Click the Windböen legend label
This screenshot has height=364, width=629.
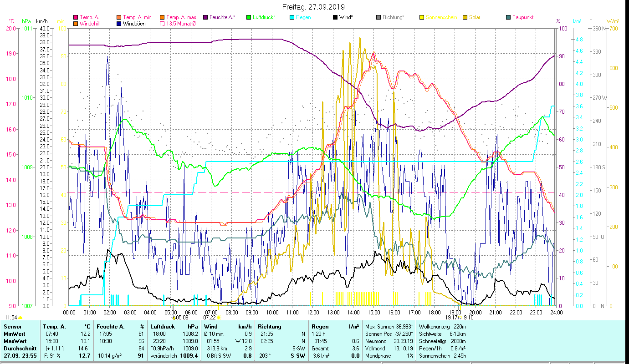(x=134, y=23)
